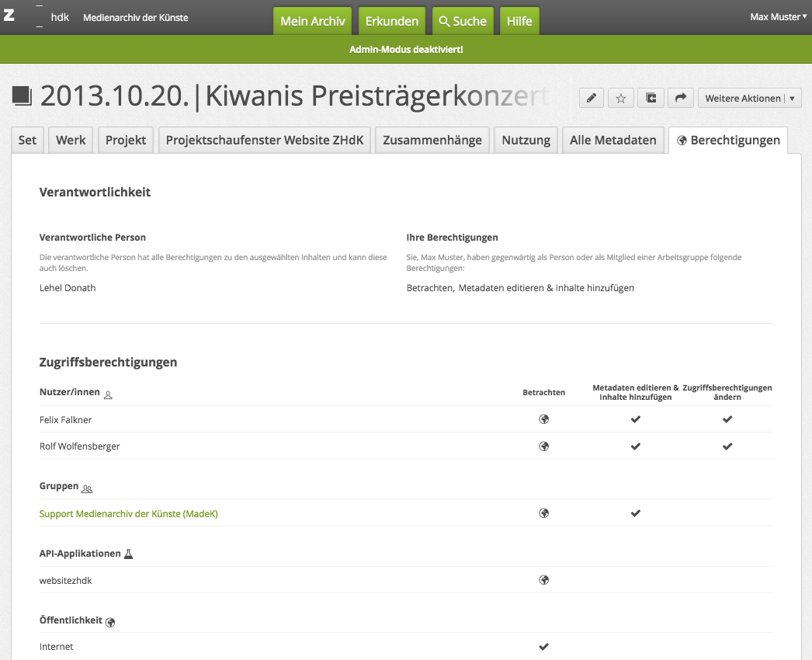Click the add-to-set icon button
Screen dimensions: 812x660
point(651,99)
